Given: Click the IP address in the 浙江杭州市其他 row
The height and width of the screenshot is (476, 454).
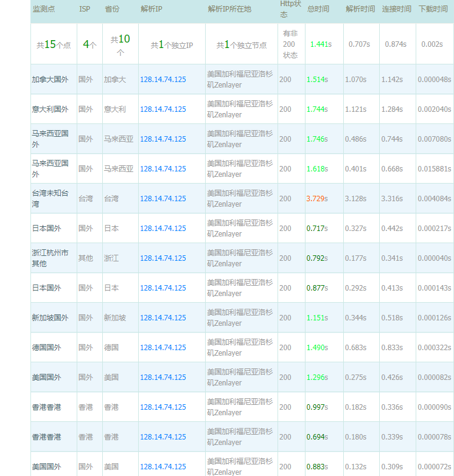Looking at the screenshot, I should click(x=163, y=258).
